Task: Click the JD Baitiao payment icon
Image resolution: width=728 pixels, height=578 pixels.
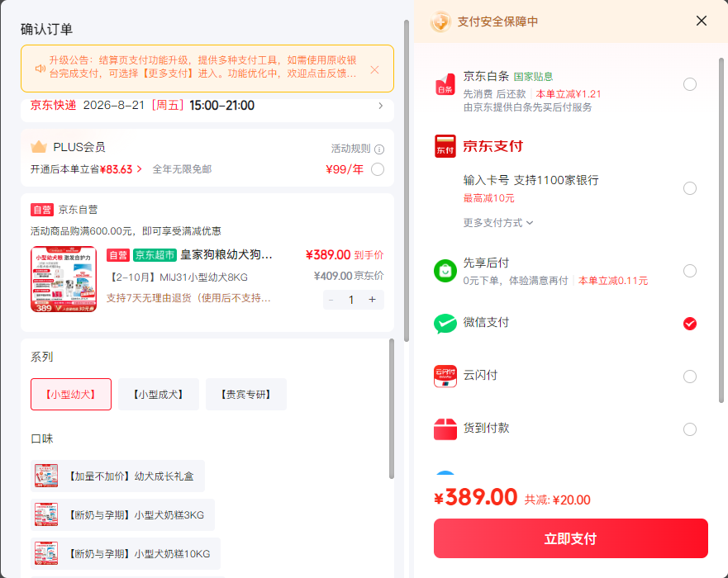Action: coord(445,84)
